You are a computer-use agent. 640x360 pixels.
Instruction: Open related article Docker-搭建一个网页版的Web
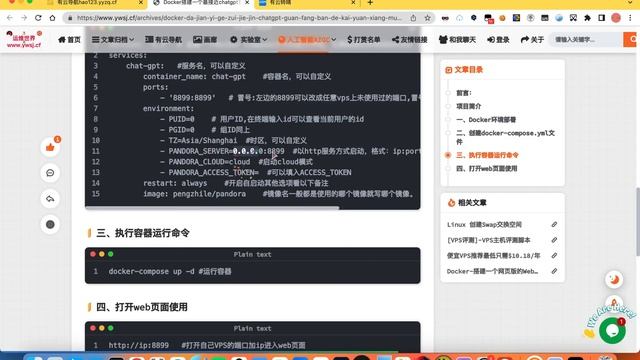tap(493, 271)
